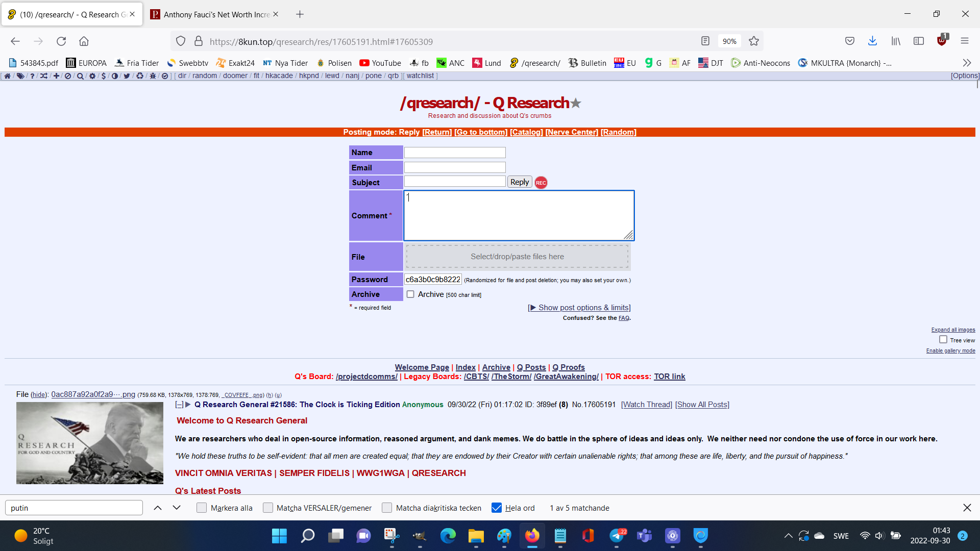Viewport: 980px width, 551px height.
Task: Click the putin find-bar search field
Action: coord(74,508)
